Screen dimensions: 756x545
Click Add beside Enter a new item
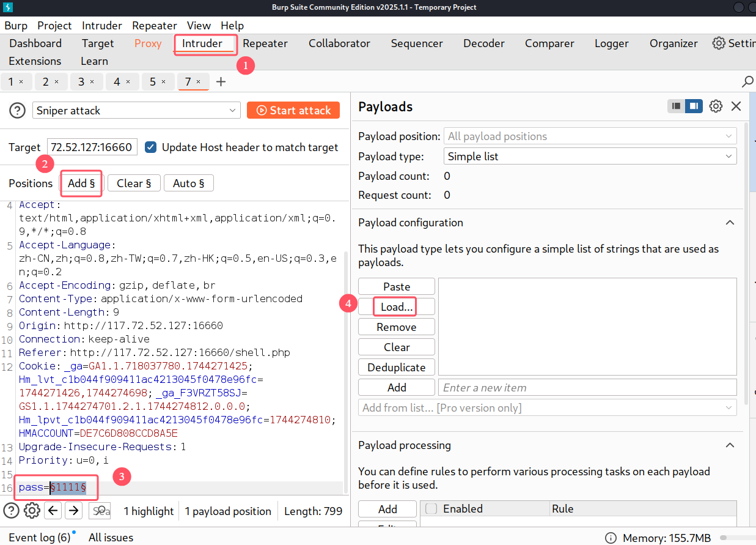(x=397, y=388)
